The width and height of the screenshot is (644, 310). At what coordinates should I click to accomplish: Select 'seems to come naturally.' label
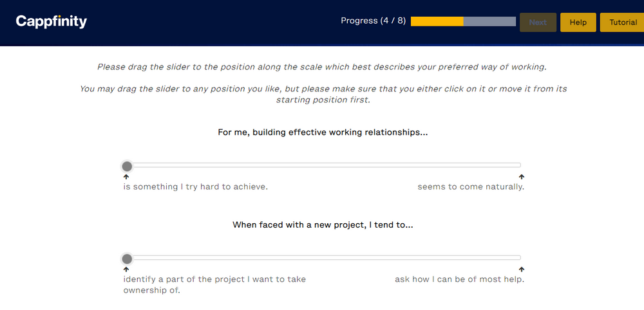471,187
